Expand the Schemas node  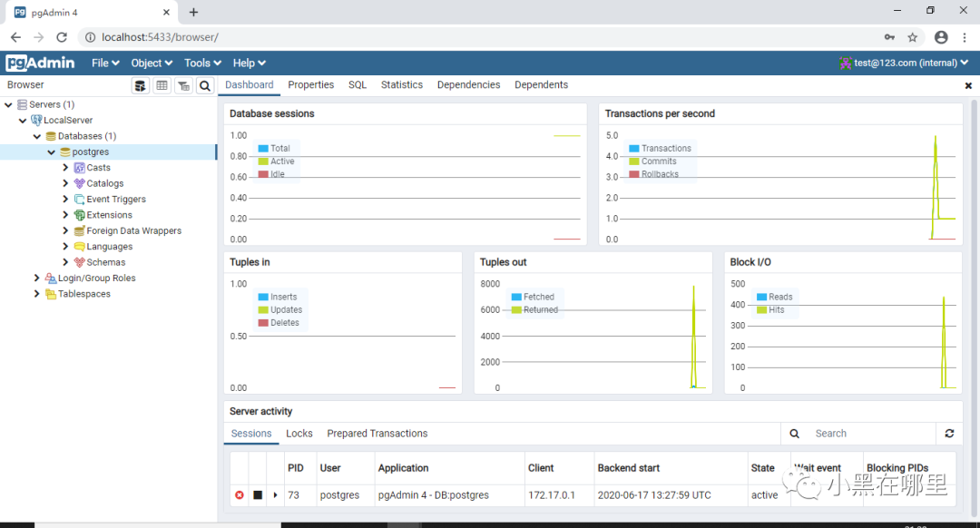click(65, 262)
